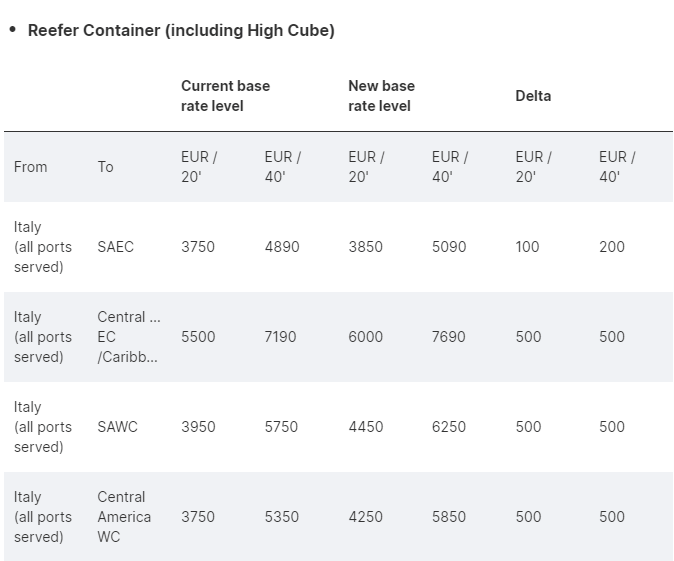Click the 6250 new rate cell
Screen dimensions: 674x561
click(448, 427)
